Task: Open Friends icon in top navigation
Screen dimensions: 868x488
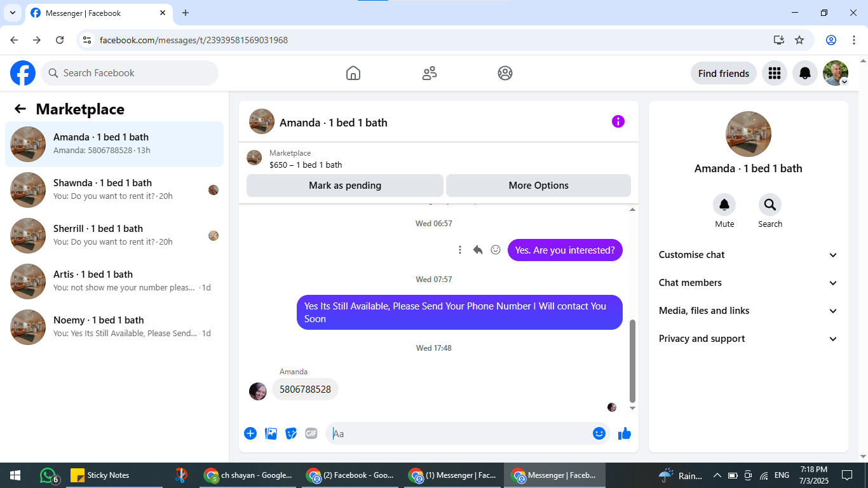Action: [x=430, y=73]
